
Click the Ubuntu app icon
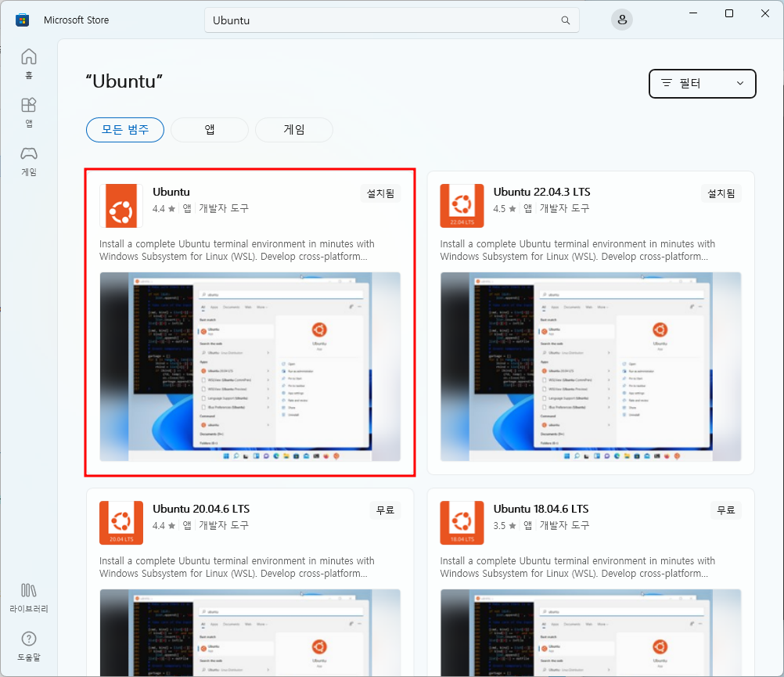(121, 206)
